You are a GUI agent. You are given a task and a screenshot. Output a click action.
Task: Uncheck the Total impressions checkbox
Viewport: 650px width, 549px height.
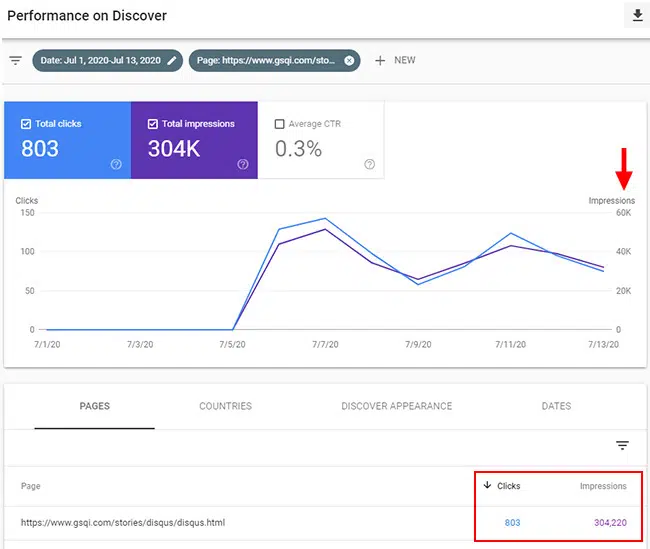click(153, 124)
